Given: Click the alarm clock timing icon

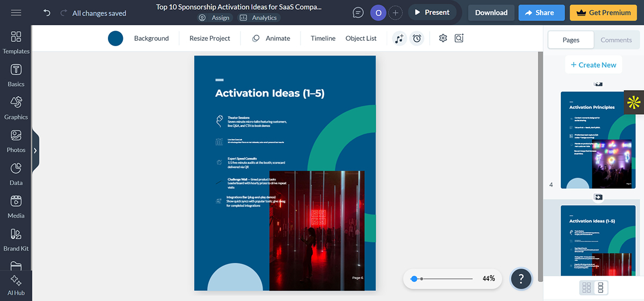Looking at the screenshot, I should 417,38.
